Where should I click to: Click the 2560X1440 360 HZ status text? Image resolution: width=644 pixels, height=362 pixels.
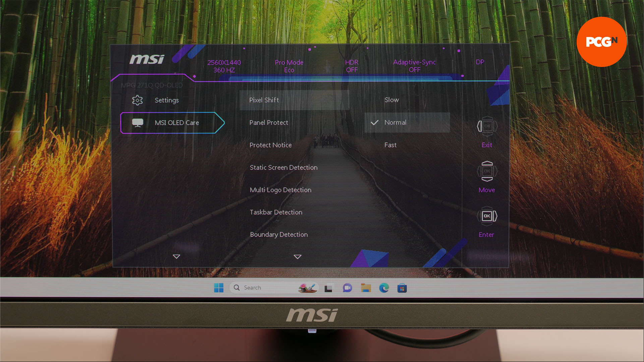(224, 66)
